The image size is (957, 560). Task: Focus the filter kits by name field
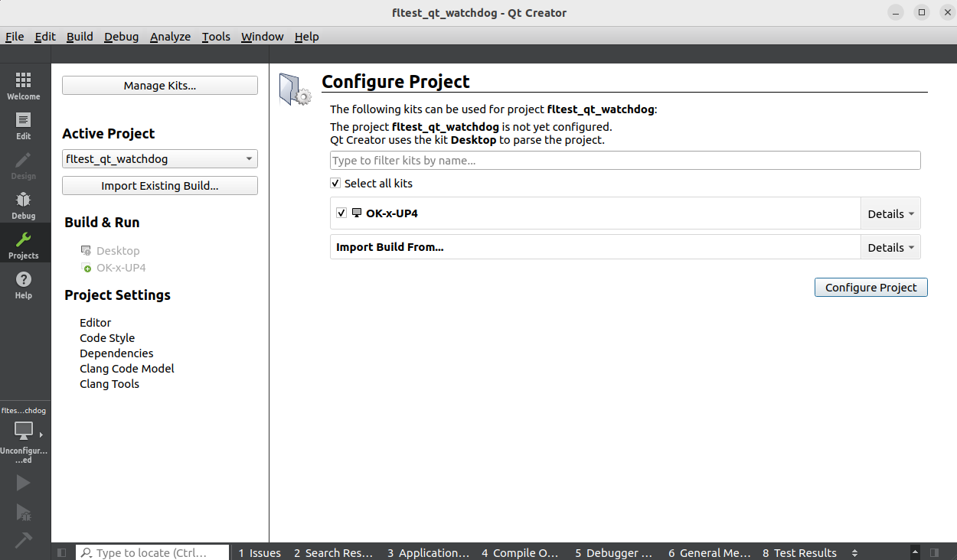pos(625,161)
